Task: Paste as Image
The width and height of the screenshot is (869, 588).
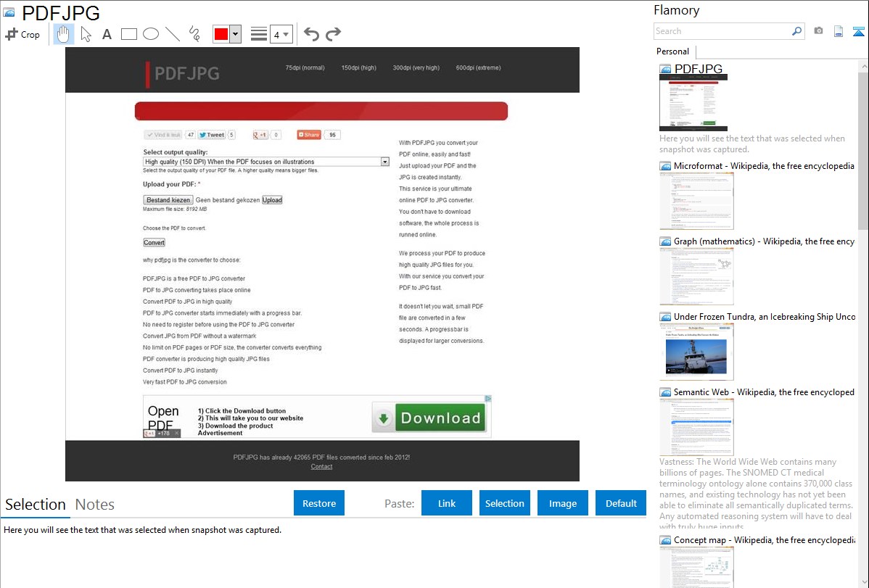Action: 562,503
